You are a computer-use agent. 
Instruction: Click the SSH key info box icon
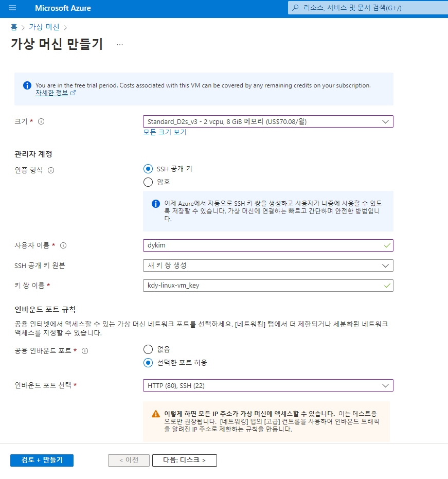[156, 204]
